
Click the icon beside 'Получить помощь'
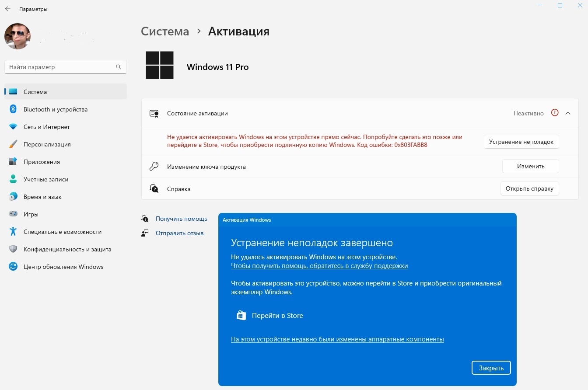click(x=145, y=219)
